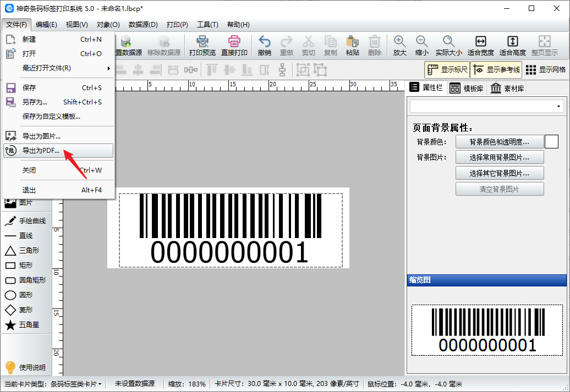Click the barcode preview in the thumbnail (缩览图) panel
This screenshot has width=570, height=392.
[x=487, y=330]
